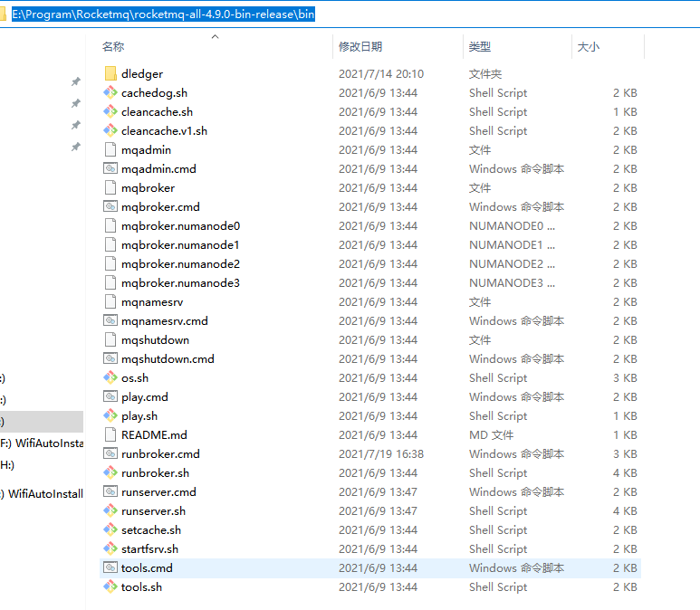Screen dimensions: 700x610
Task: Click 文件夹 type of dledger
Action: tap(485, 73)
